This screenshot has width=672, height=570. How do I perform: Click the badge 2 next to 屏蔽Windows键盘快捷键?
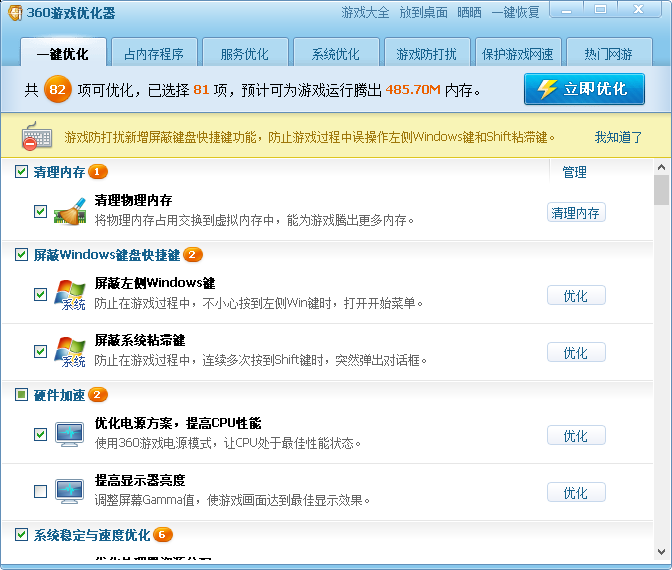(192, 255)
